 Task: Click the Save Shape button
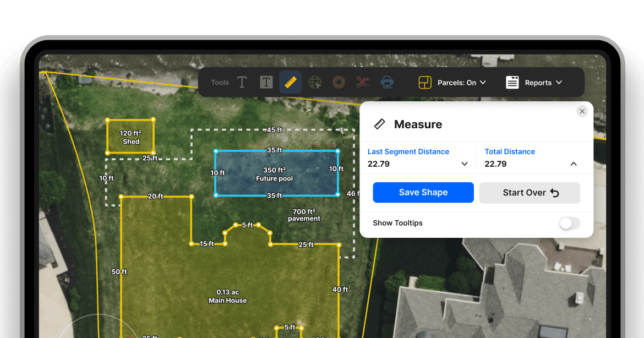coord(423,193)
